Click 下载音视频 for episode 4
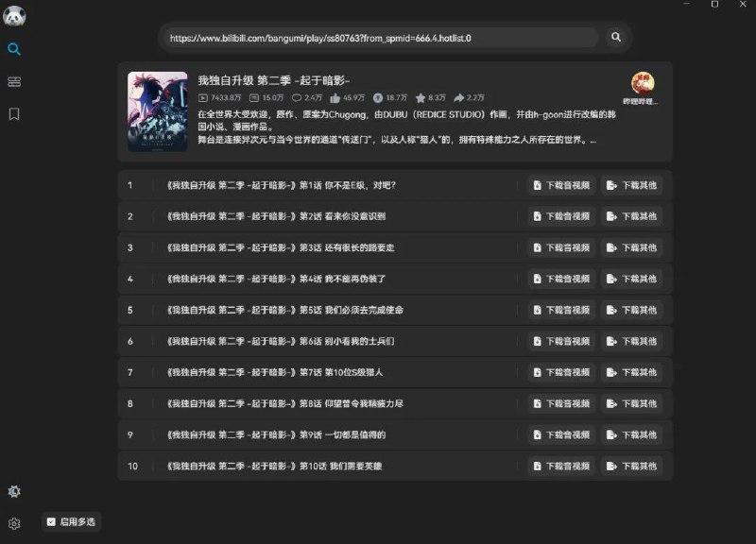Screen dimensions: 756x544 click(x=561, y=279)
